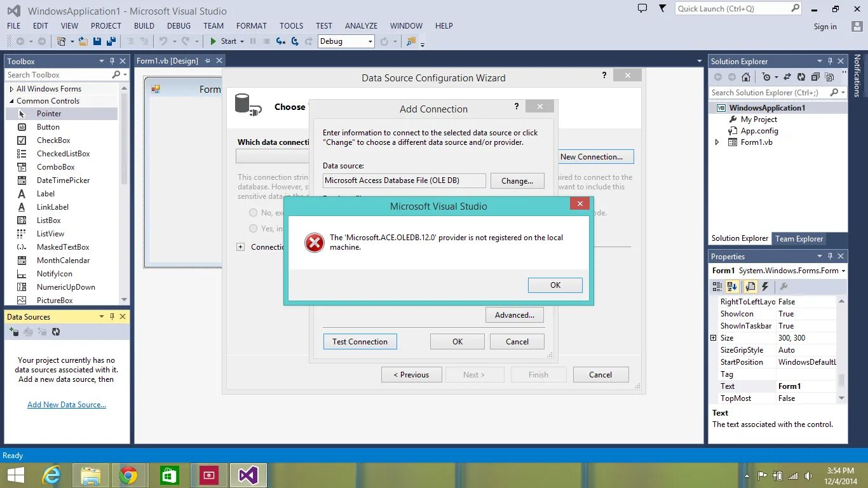Select App.config in Solution Explorer
This screenshot has height=488, width=868.
tap(759, 131)
